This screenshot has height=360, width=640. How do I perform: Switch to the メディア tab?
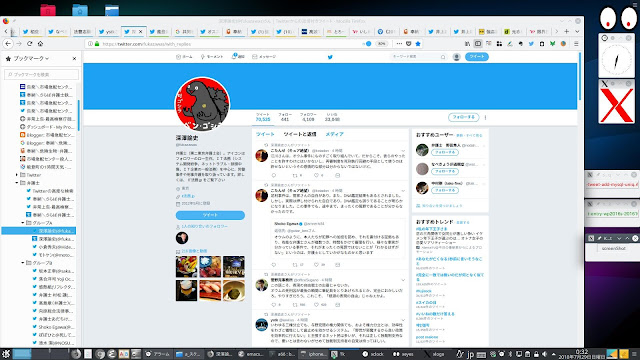click(334, 134)
